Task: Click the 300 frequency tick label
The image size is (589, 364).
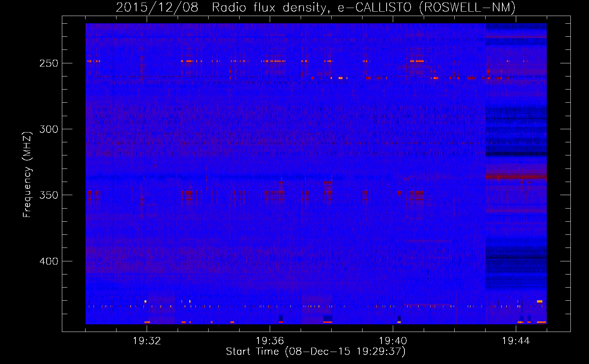Action: [x=49, y=129]
